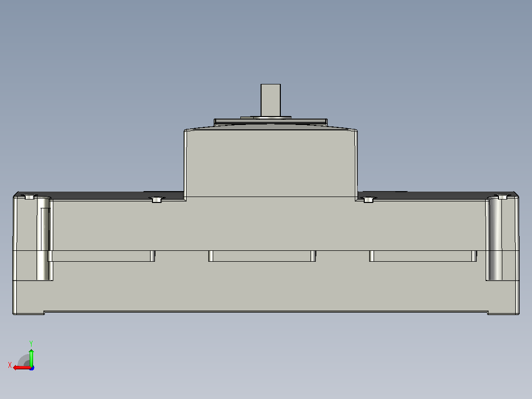Click the "Y" label of the axis triad

[31, 343]
